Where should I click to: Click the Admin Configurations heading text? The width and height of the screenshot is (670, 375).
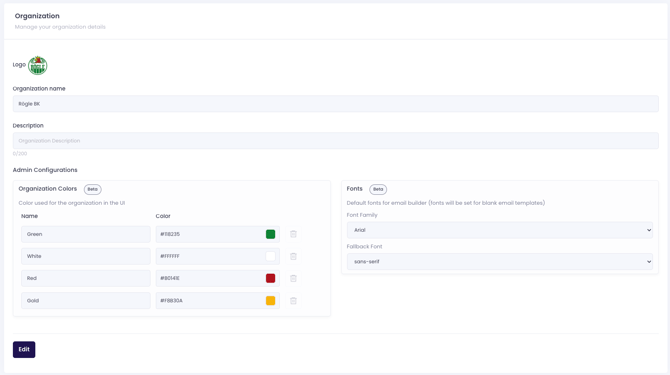45,170
